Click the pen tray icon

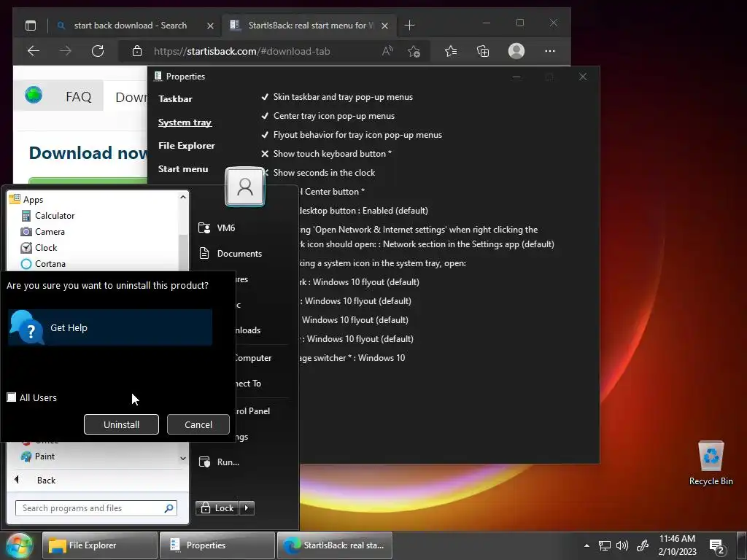[642, 545]
